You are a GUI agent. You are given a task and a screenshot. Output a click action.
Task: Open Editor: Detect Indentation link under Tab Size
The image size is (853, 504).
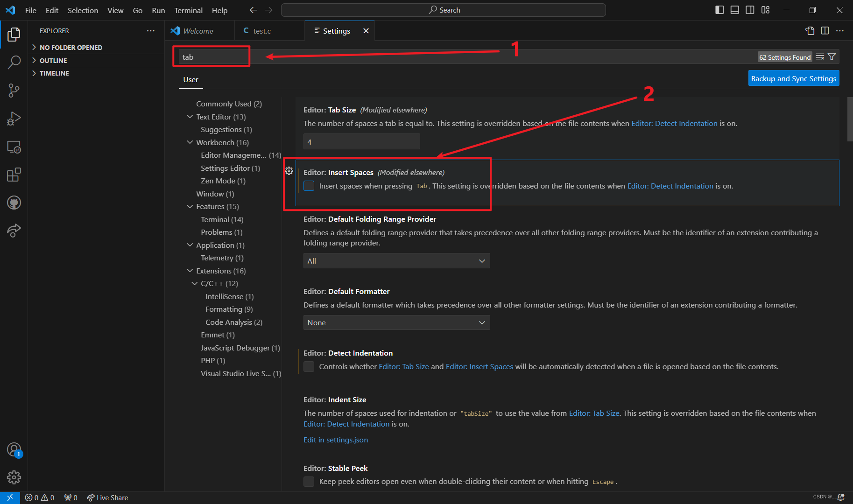(674, 123)
